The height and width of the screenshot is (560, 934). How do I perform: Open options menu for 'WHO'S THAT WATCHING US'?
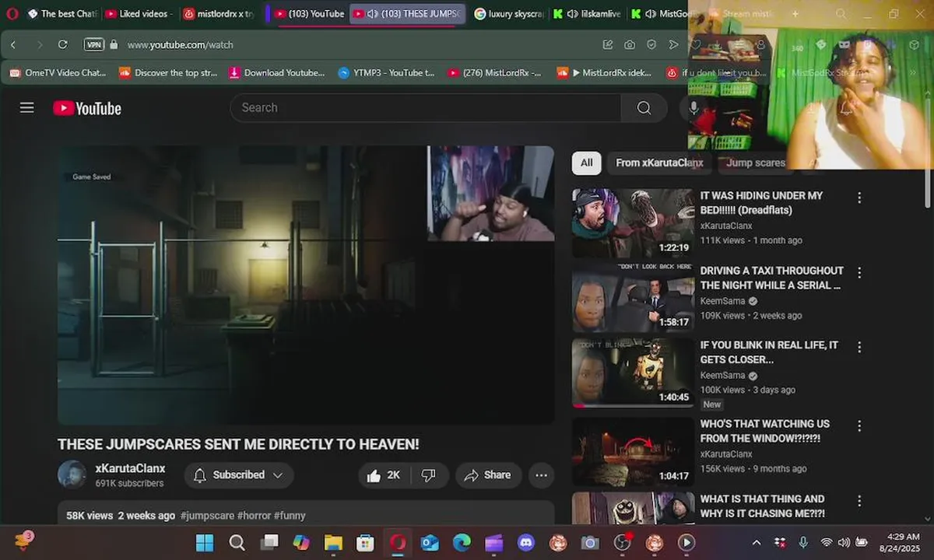click(x=859, y=426)
